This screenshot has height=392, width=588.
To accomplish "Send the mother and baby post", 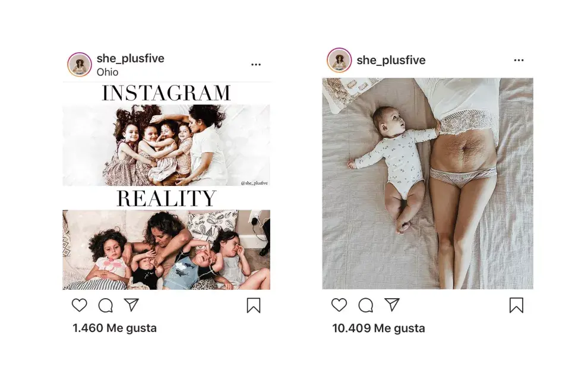I will [392, 305].
